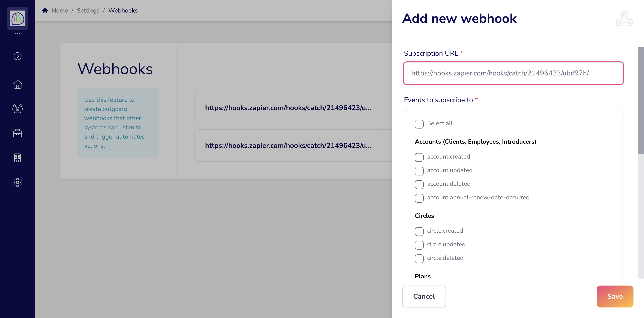Focus the Subscription URL input field
Image resolution: width=644 pixels, height=318 pixels.
[513, 73]
